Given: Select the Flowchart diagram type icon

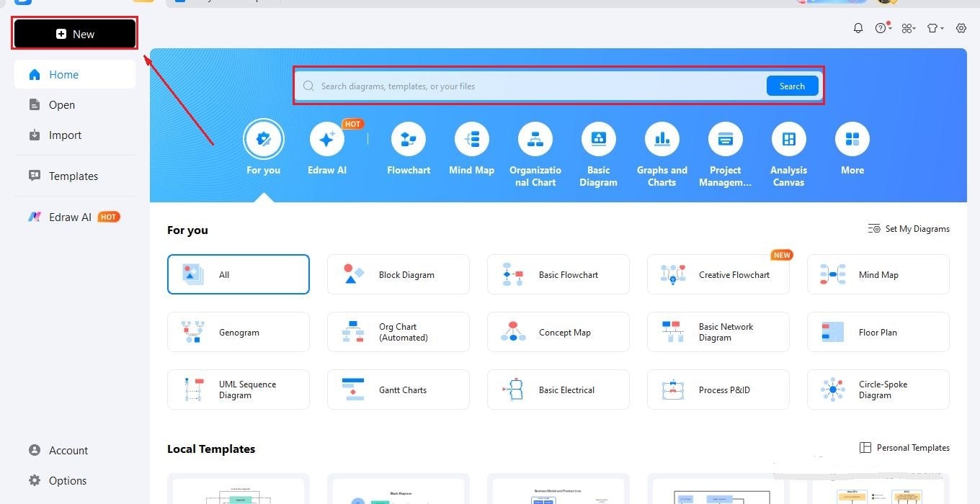Looking at the screenshot, I should [408, 139].
